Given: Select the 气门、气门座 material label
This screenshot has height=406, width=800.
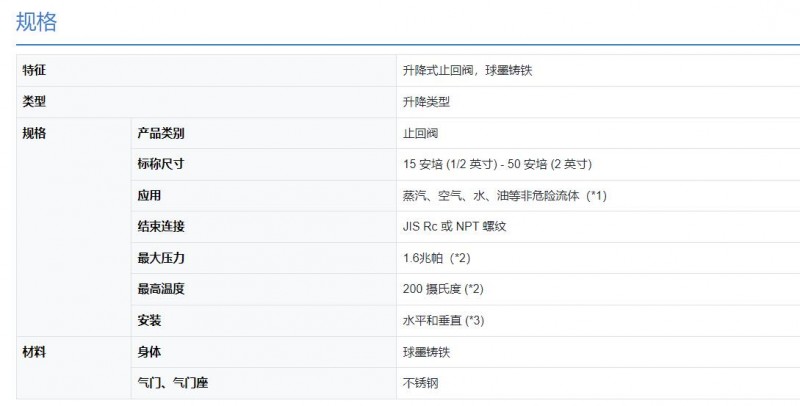Looking at the screenshot, I should (172, 383).
